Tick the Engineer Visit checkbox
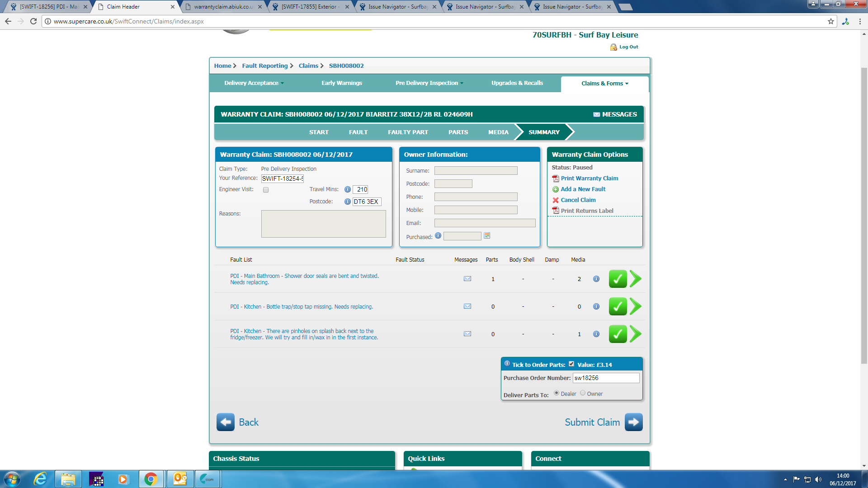 (x=266, y=190)
